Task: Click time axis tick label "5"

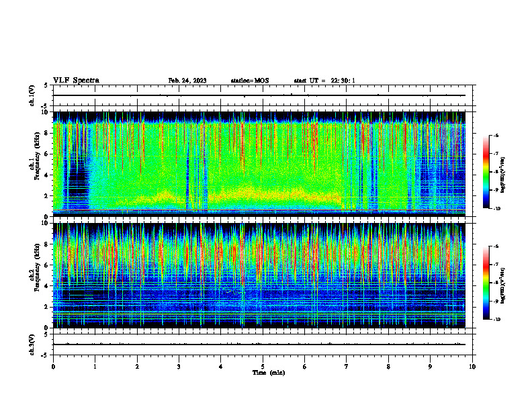Action: (x=263, y=367)
